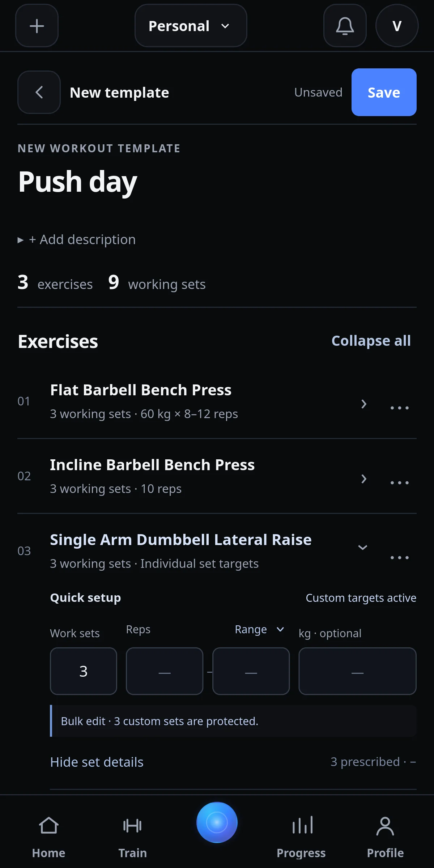
Task: Click Collapse all exercises
Action: tap(371, 341)
